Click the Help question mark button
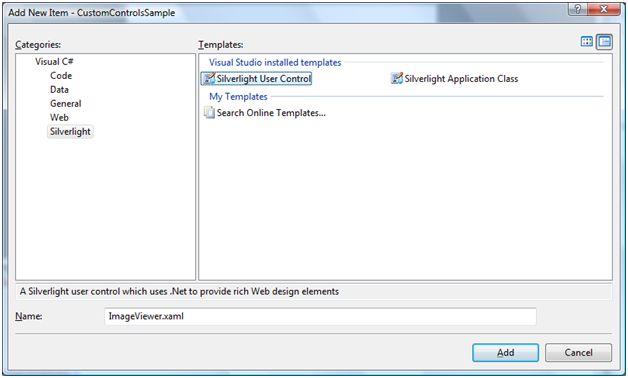Viewport: 628px width, 378px height. click(578, 9)
